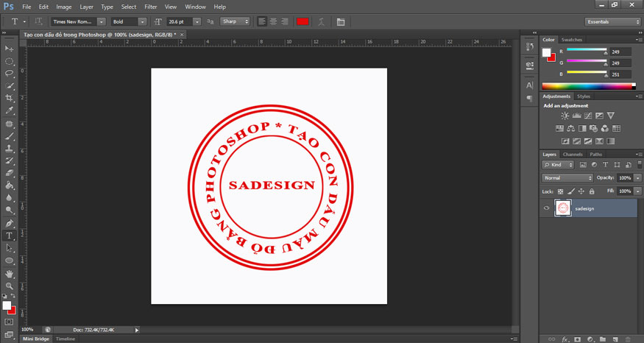Switch to the Channels tab
644x343 pixels.
(x=573, y=155)
